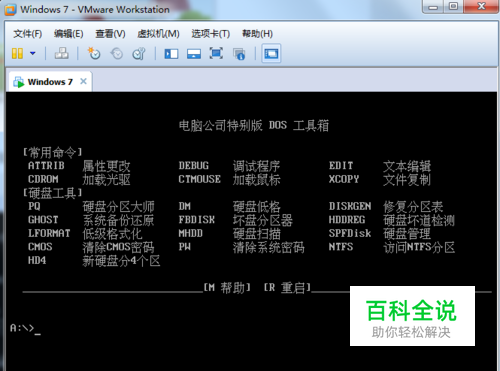Toggle the thumbnail bar view icon
Viewport: 500px width, 371px height.
[194, 54]
